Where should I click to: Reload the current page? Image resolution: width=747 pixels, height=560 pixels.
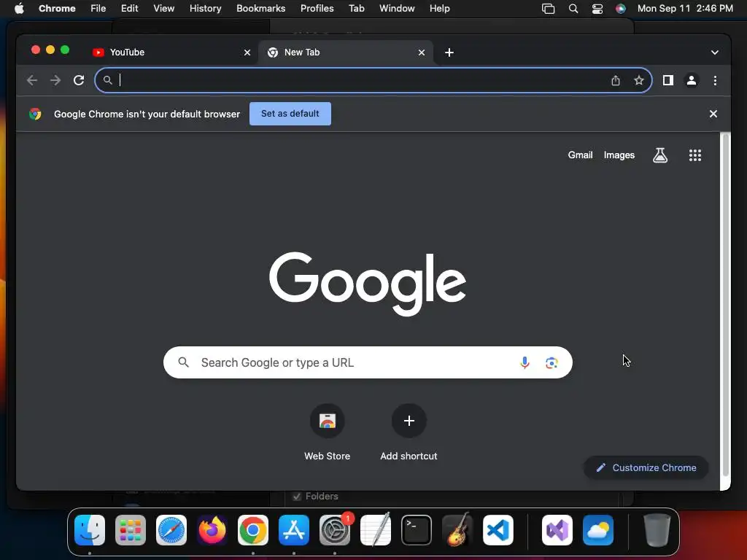[79, 80]
